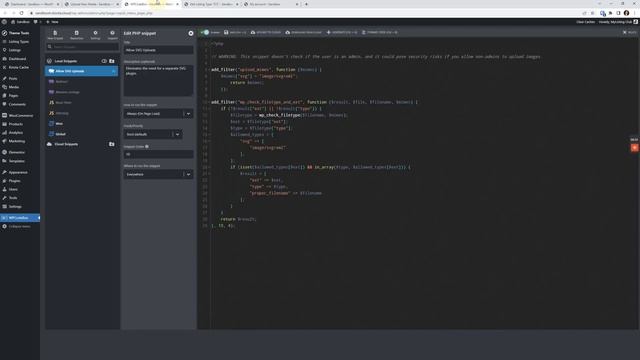640x360 pixels.
Task: Click download from cloud toolbar button
Action: 303,32
